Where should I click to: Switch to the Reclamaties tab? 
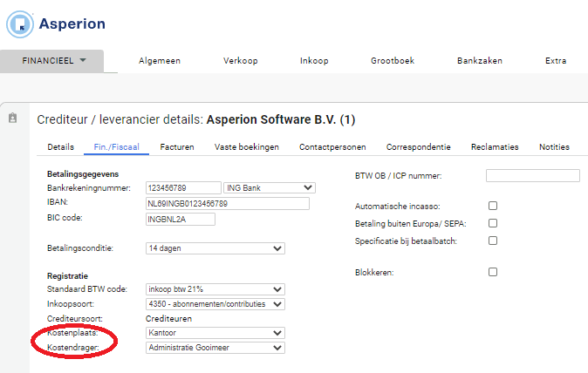495,146
